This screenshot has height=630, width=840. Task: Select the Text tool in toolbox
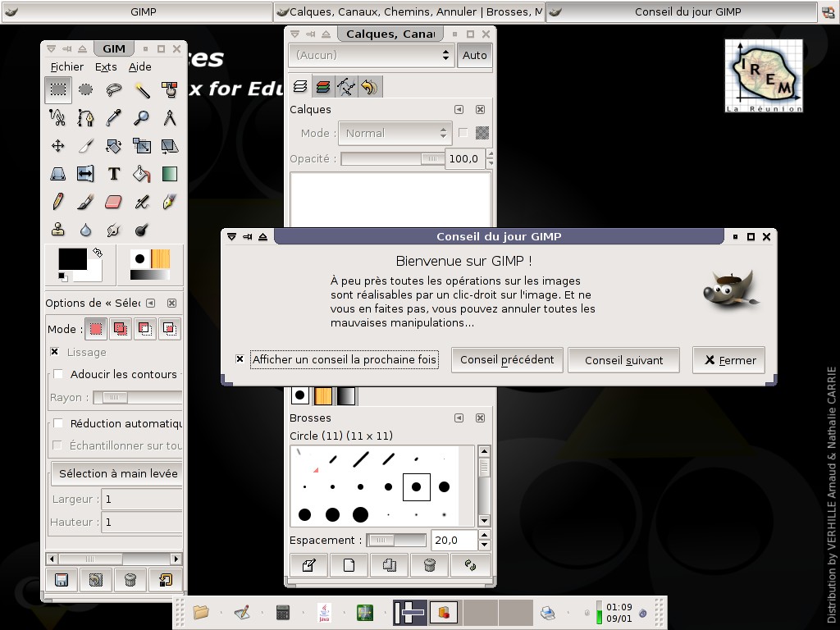point(114,174)
